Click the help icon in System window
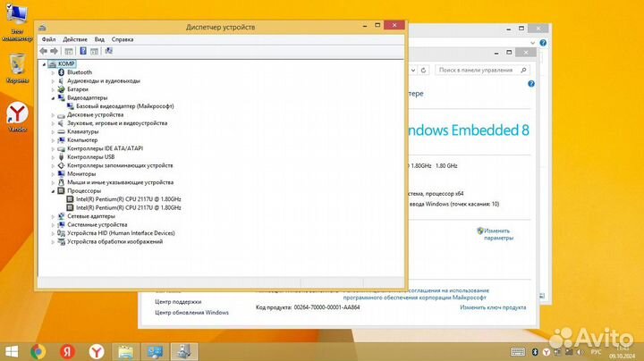644x361 pixels. [531, 84]
